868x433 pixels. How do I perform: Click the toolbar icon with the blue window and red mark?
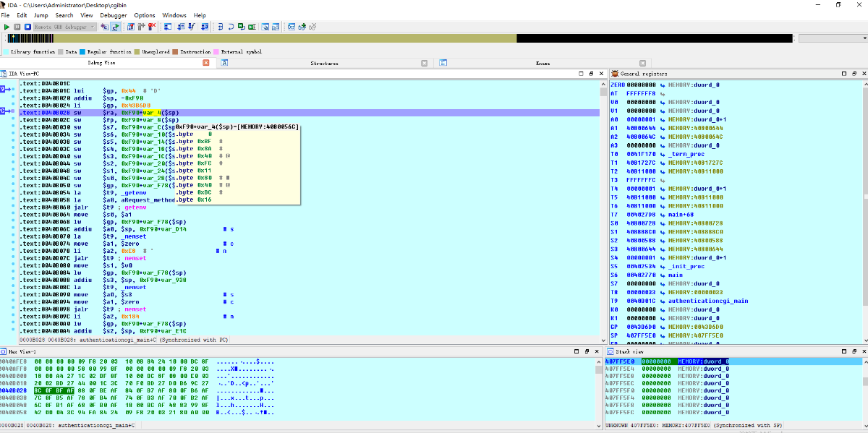pyautogui.click(x=131, y=27)
